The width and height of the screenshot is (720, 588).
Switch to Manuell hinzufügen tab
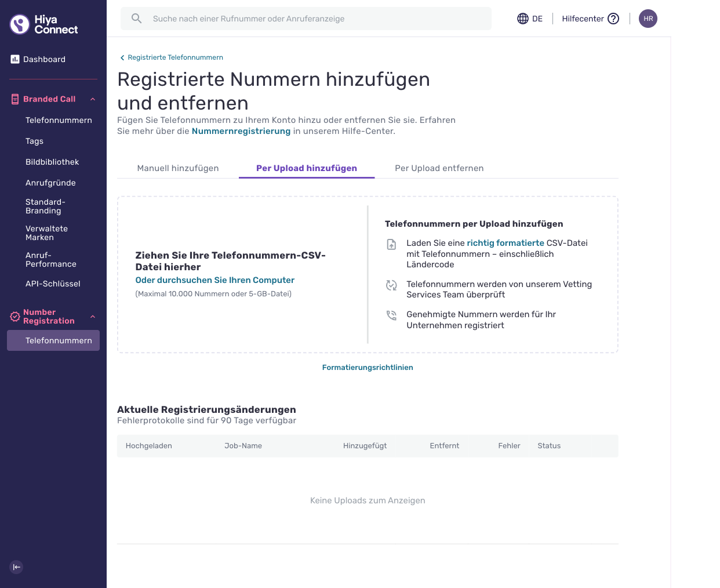[178, 168]
